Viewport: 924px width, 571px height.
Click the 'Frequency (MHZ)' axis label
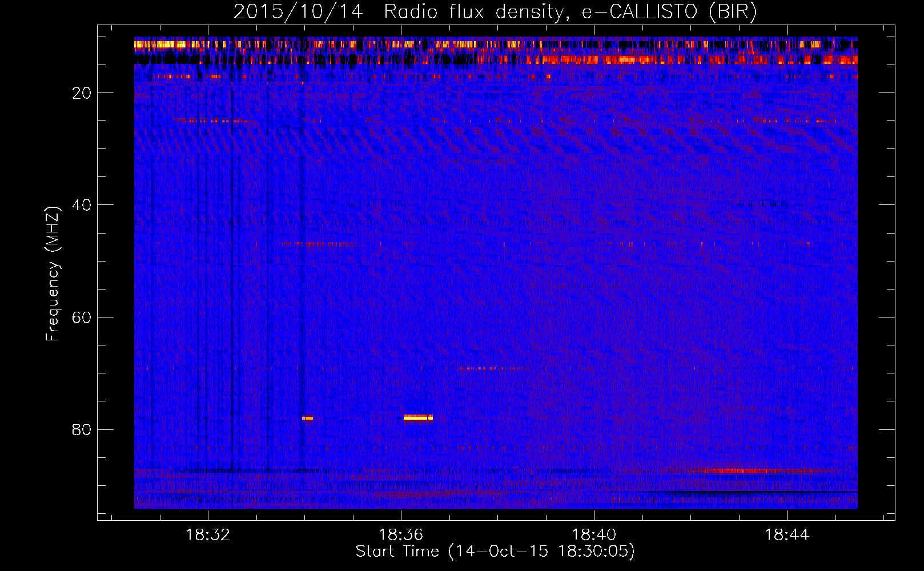(52, 274)
